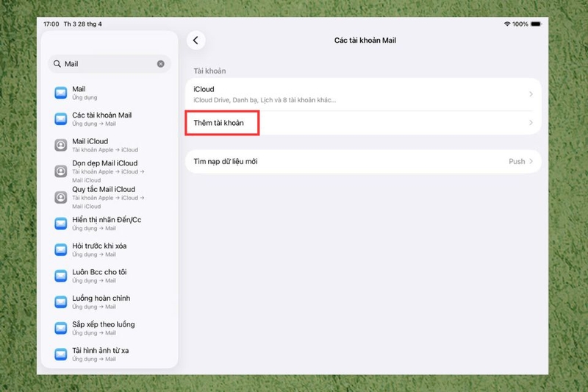
Task: Click the 'iCloud Drive, Danh bạ, Lịch' subtitle
Action: tap(265, 100)
